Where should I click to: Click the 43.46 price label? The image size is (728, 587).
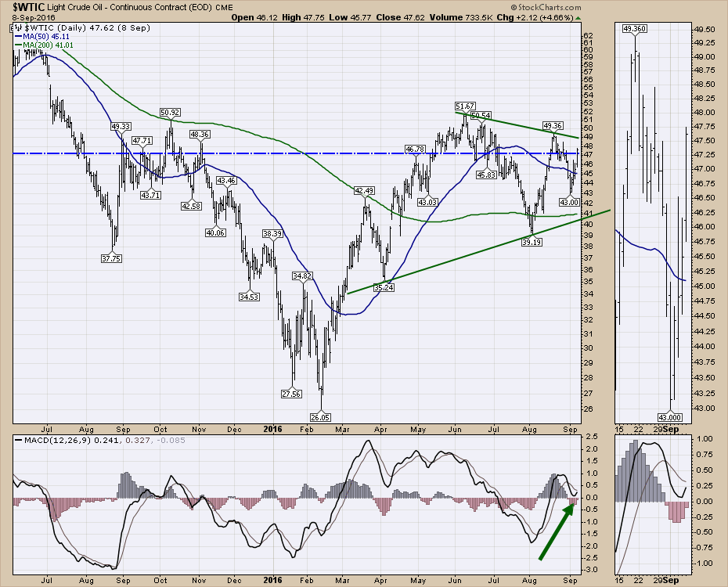point(226,181)
